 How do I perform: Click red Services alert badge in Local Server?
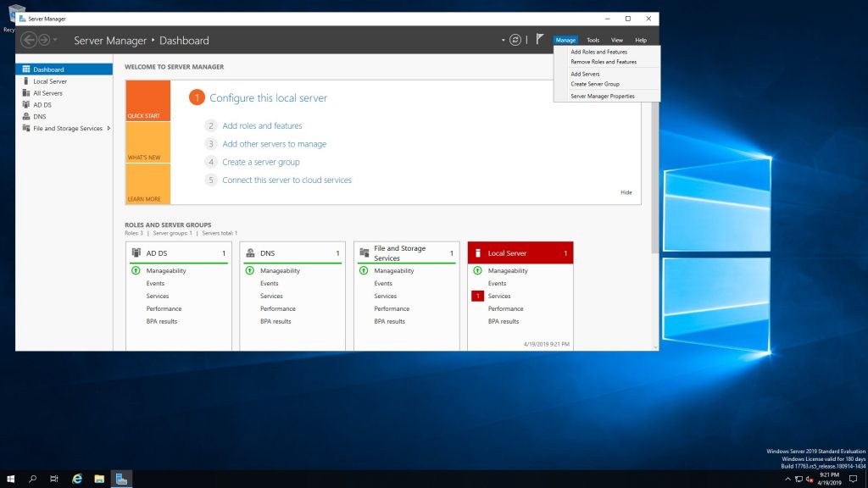[478, 296]
